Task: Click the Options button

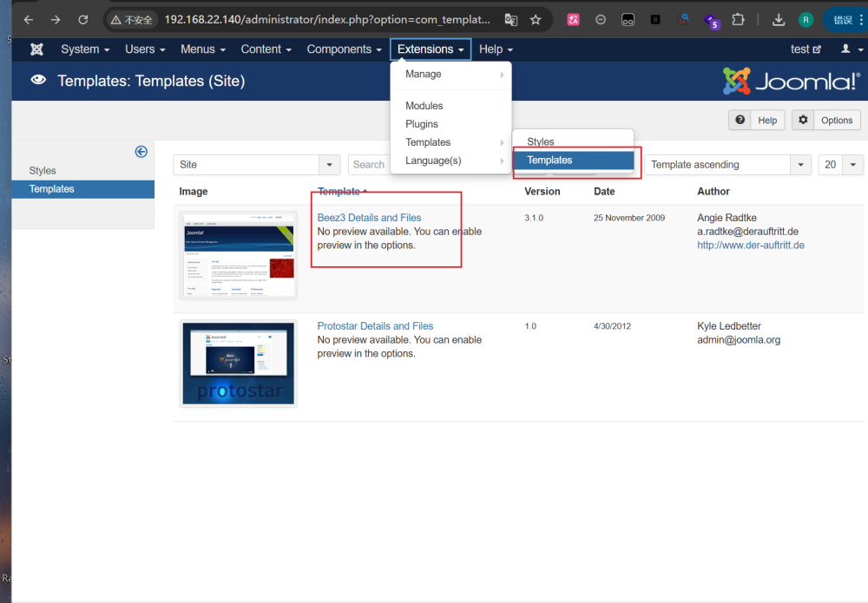Action: (827, 121)
